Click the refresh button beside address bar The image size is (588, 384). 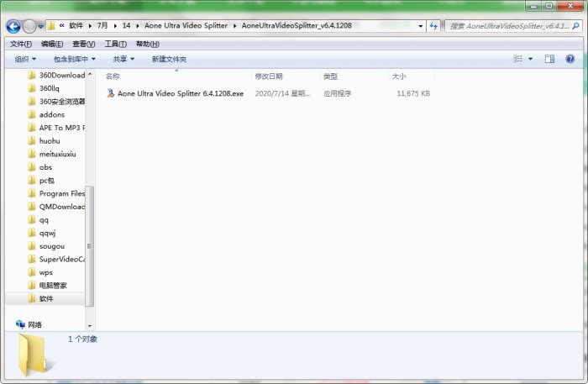[x=433, y=26]
